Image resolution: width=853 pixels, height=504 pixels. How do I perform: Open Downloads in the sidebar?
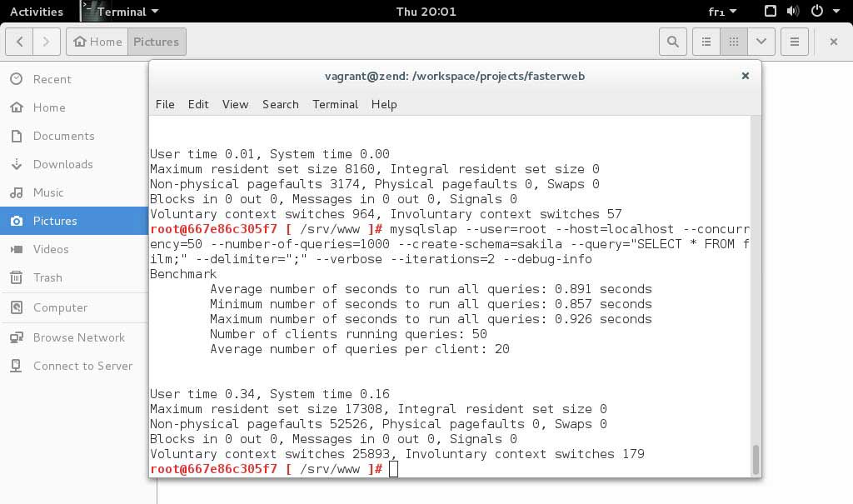point(74,164)
